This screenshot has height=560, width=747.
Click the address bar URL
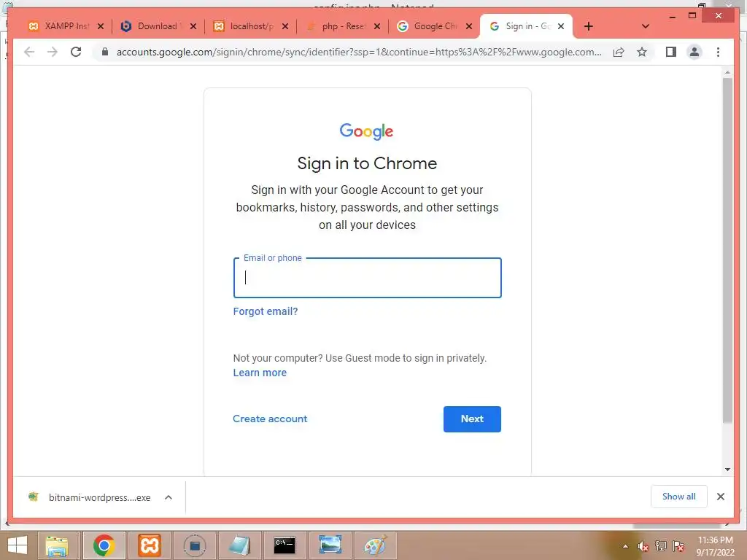(359, 52)
